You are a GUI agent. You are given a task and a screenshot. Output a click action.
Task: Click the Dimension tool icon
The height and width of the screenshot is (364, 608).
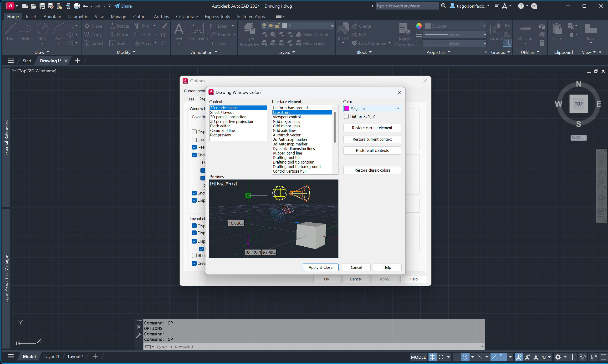tap(197, 32)
